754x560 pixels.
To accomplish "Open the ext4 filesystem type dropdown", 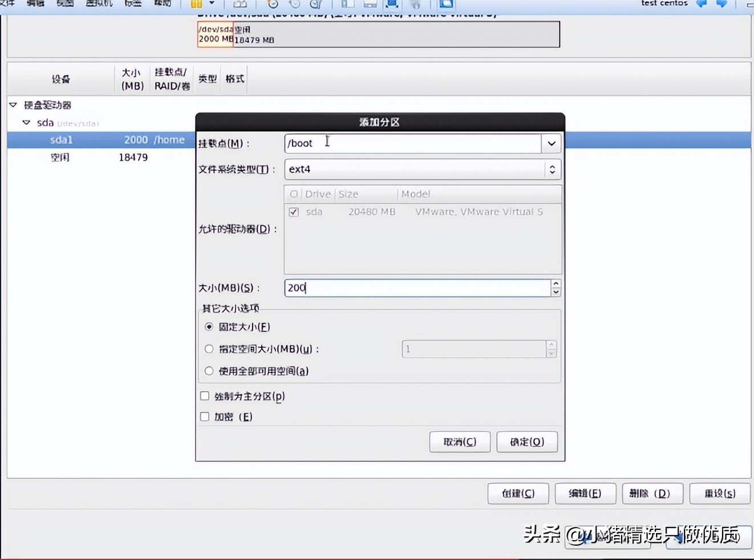I will coord(551,169).
